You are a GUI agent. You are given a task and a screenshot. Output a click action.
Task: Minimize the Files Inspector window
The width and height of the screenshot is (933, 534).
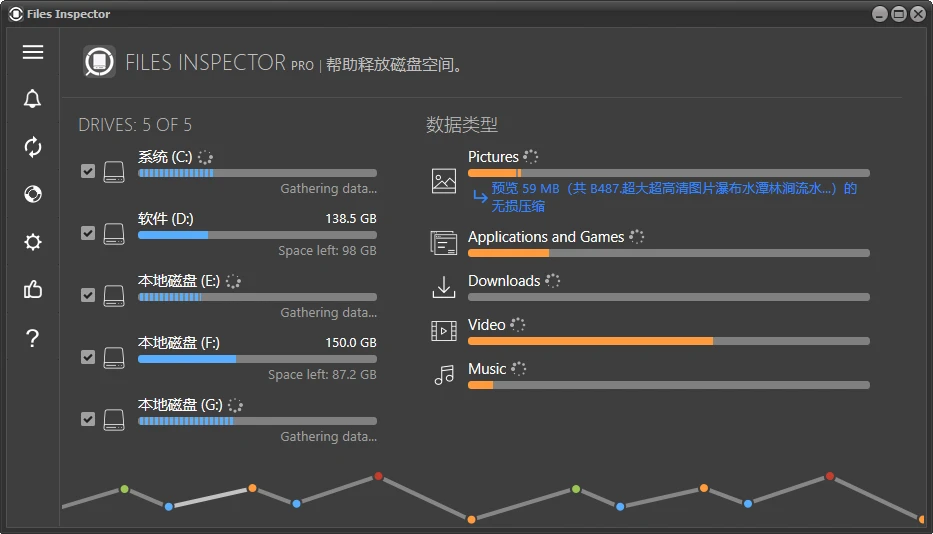pyautogui.click(x=879, y=14)
